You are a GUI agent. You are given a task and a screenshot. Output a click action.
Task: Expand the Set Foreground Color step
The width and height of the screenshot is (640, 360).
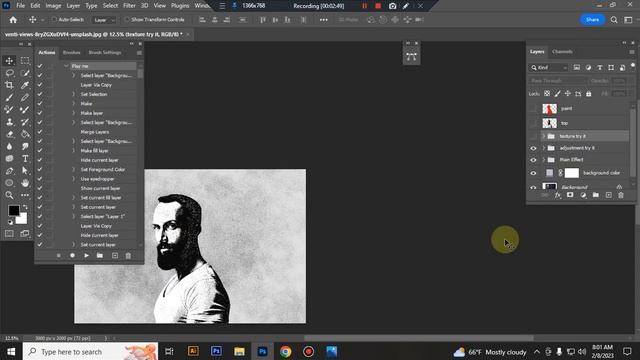[x=74, y=169]
